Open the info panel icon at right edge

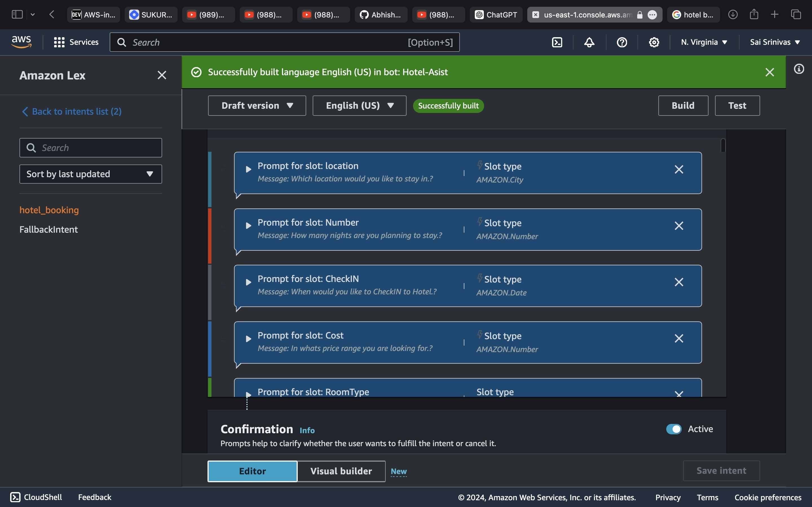(x=799, y=69)
